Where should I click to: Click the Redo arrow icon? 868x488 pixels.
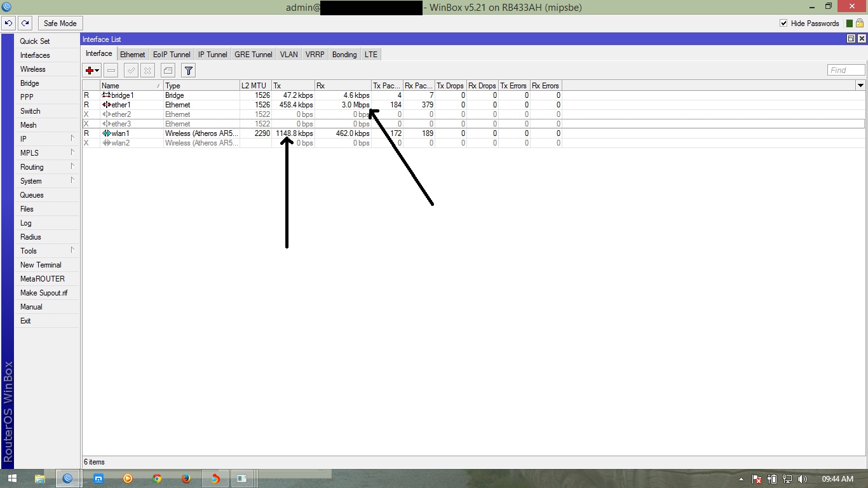(x=25, y=23)
